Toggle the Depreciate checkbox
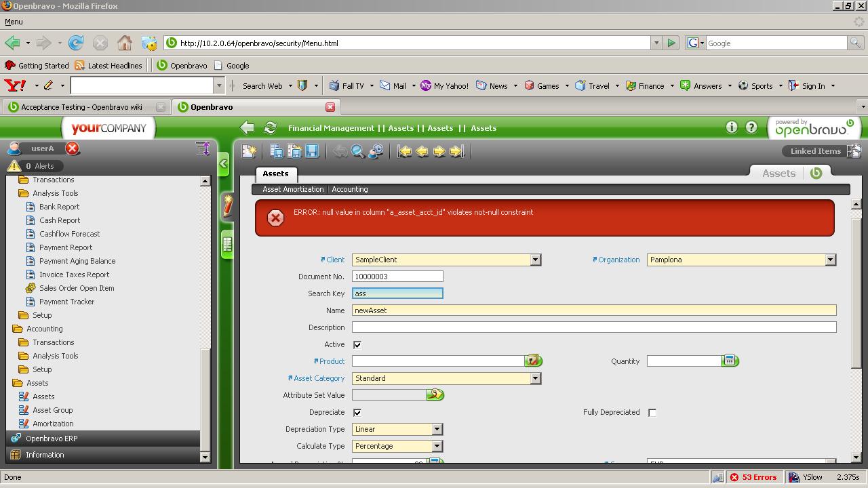The width and height of the screenshot is (868, 488). 357,412
